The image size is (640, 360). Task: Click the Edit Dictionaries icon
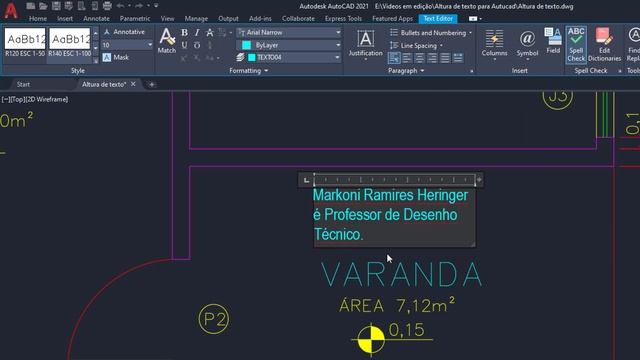click(x=604, y=44)
